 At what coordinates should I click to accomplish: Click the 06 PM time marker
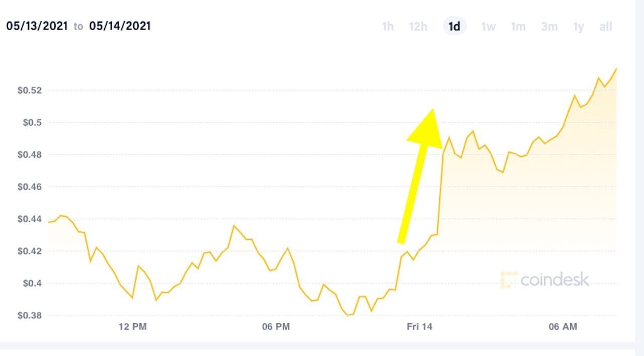click(x=276, y=327)
